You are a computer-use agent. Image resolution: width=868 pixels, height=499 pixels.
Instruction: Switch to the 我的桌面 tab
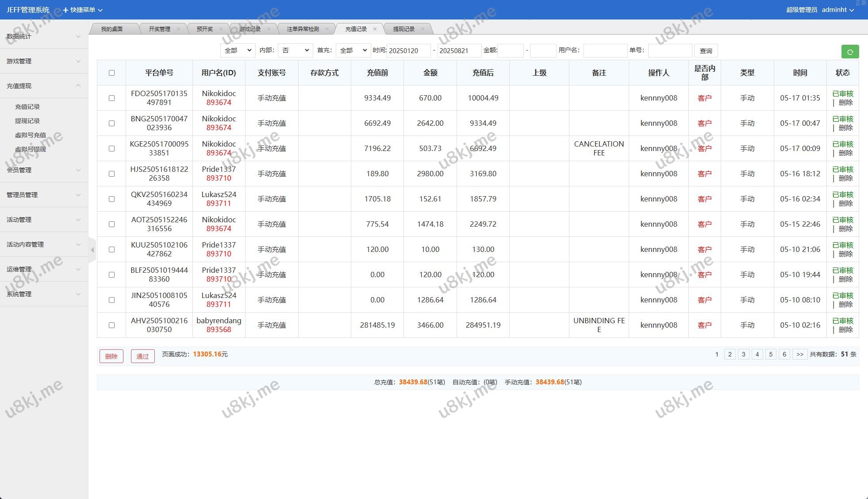pyautogui.click(x=111, y=29)
